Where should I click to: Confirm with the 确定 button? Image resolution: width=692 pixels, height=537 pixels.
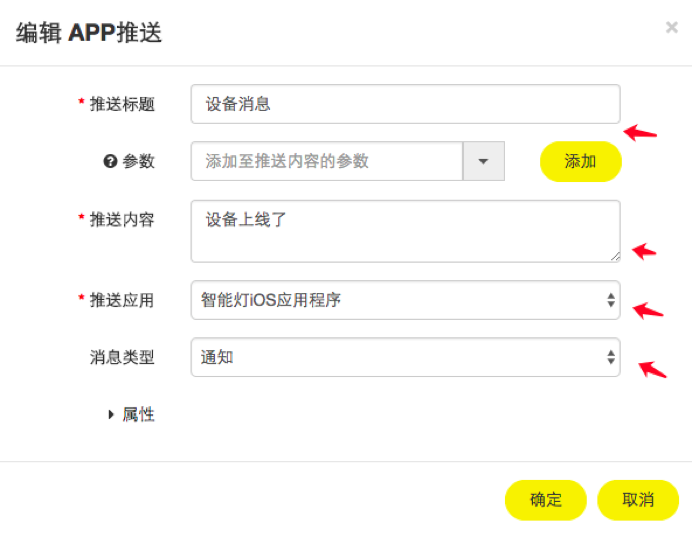click(x=545, y=500)
